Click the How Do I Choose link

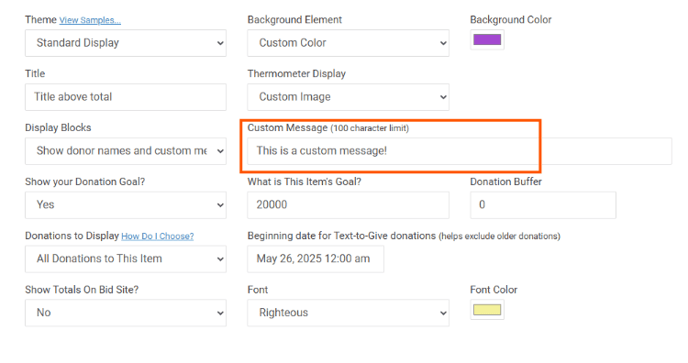158,236
